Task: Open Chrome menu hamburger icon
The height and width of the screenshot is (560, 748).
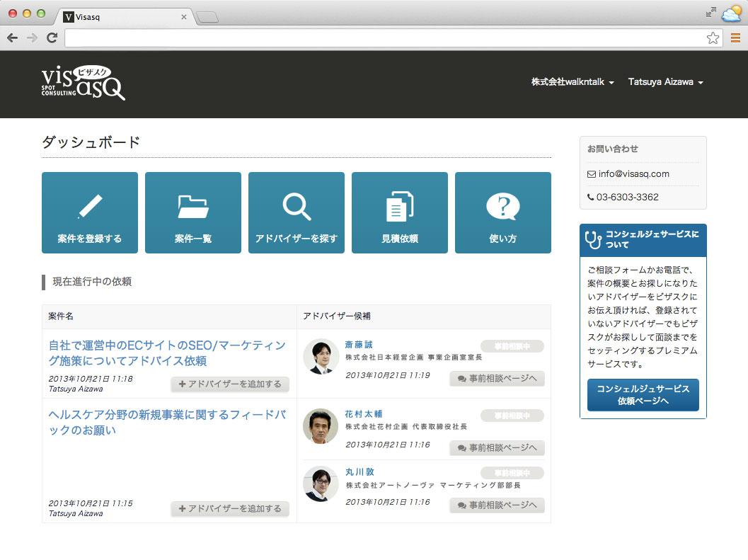Action: pyautogui.click(x=735, y=38)
